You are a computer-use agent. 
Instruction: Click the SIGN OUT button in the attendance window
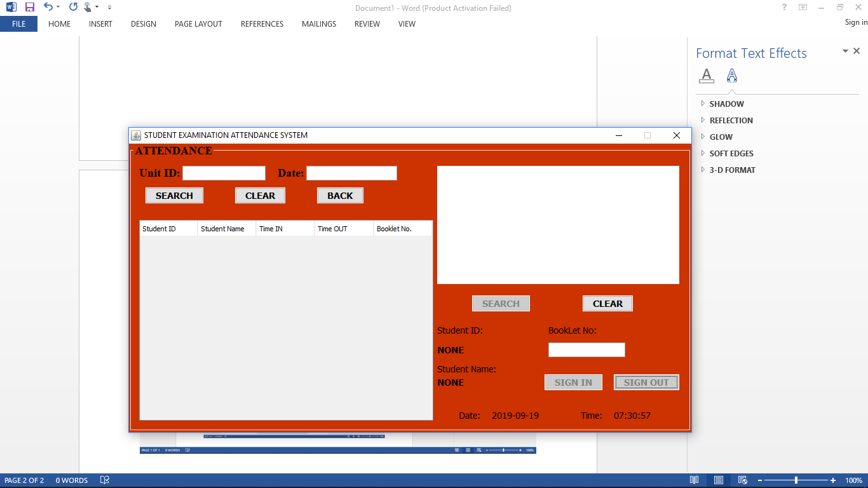pos(646,382)
